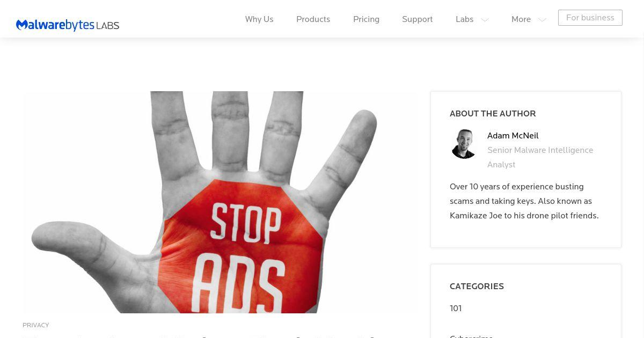Select the 101 category link

coord(456,308)
